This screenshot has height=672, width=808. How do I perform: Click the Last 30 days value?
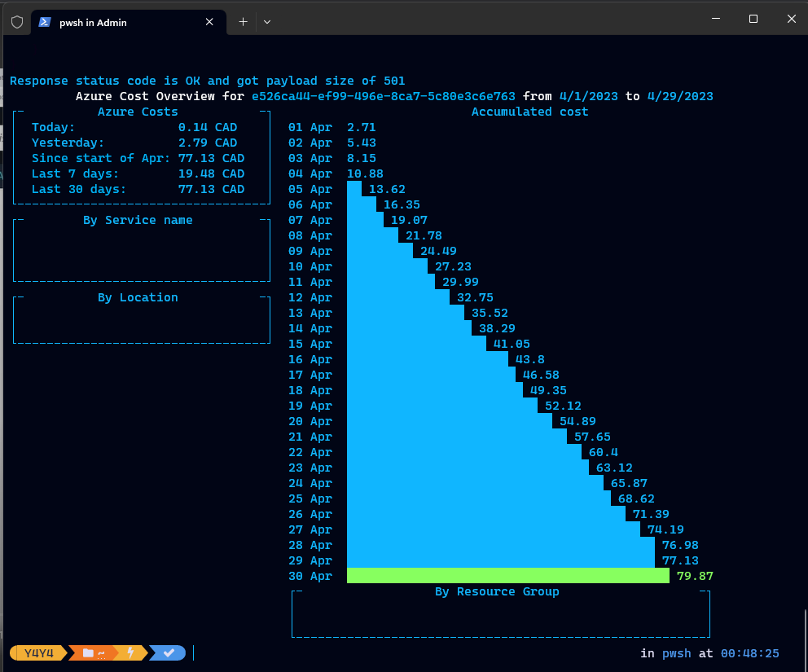[x=211, y=189]
